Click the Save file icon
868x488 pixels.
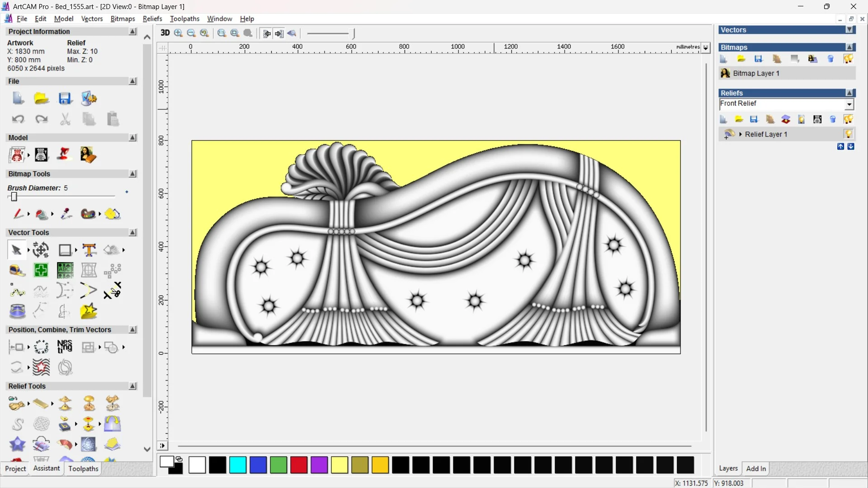click(x=65, y=99)
